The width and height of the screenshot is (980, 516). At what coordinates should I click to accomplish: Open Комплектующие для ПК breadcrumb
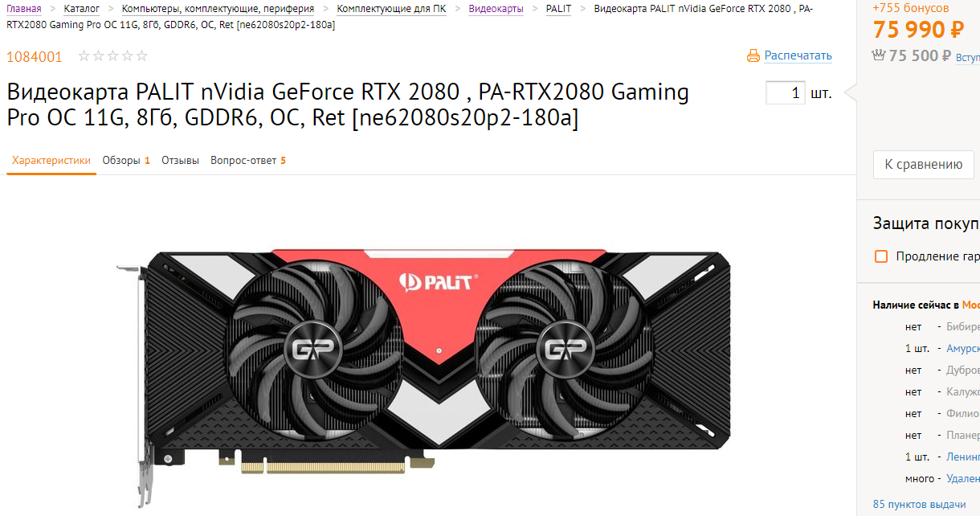coord(391,9)
